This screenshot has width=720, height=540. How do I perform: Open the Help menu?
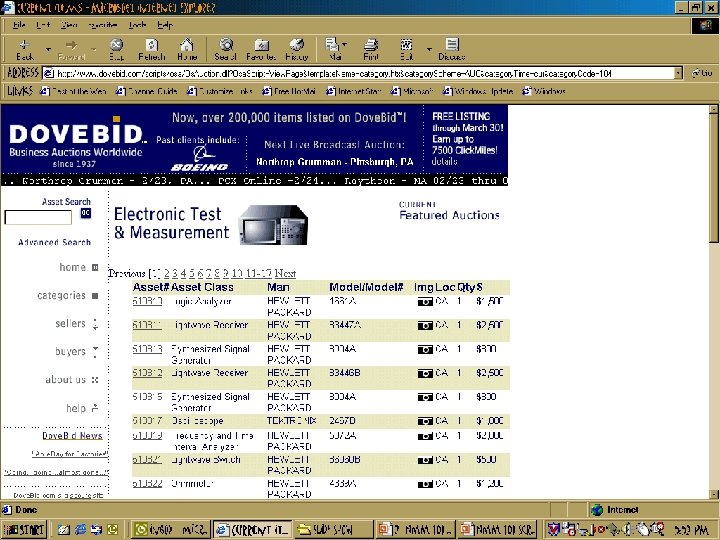tap(165, 25)
